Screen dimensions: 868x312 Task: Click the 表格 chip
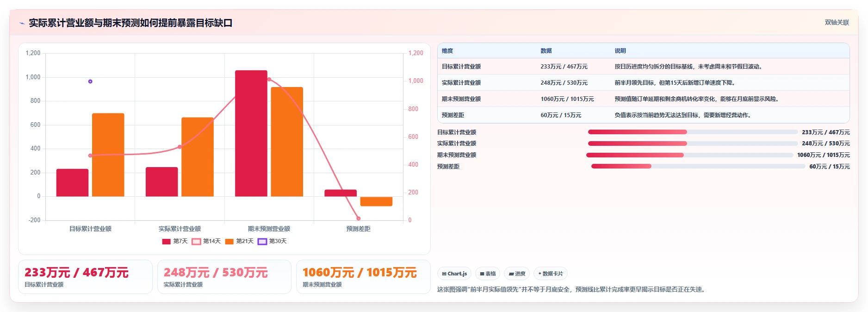point(488,274)
